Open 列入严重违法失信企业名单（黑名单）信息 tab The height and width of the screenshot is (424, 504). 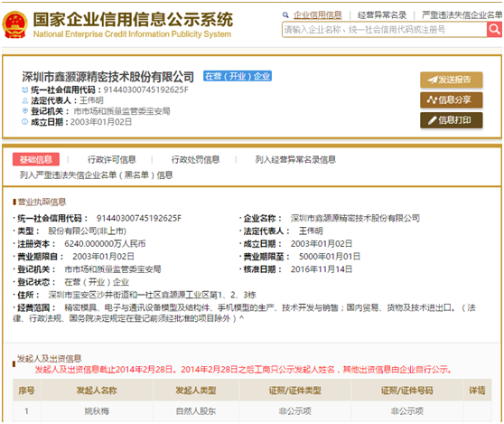pyautogui.click(x=96, y=174)
